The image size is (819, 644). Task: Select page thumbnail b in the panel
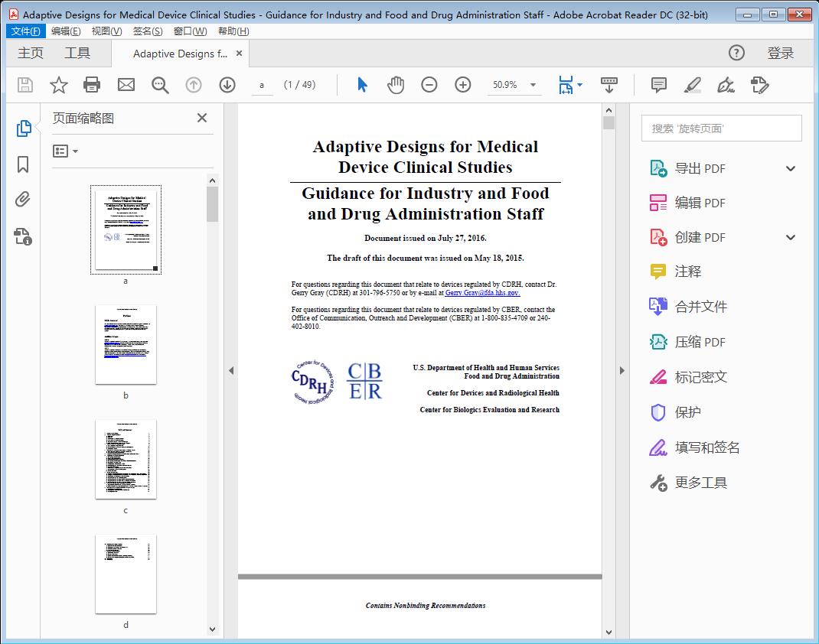click(x=126, y=344)
